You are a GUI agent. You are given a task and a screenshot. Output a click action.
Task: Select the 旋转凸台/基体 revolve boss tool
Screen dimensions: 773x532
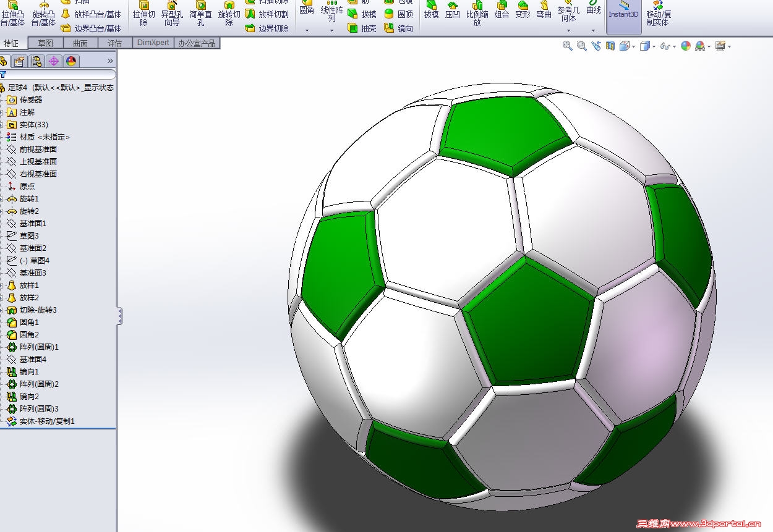point(43,14)
